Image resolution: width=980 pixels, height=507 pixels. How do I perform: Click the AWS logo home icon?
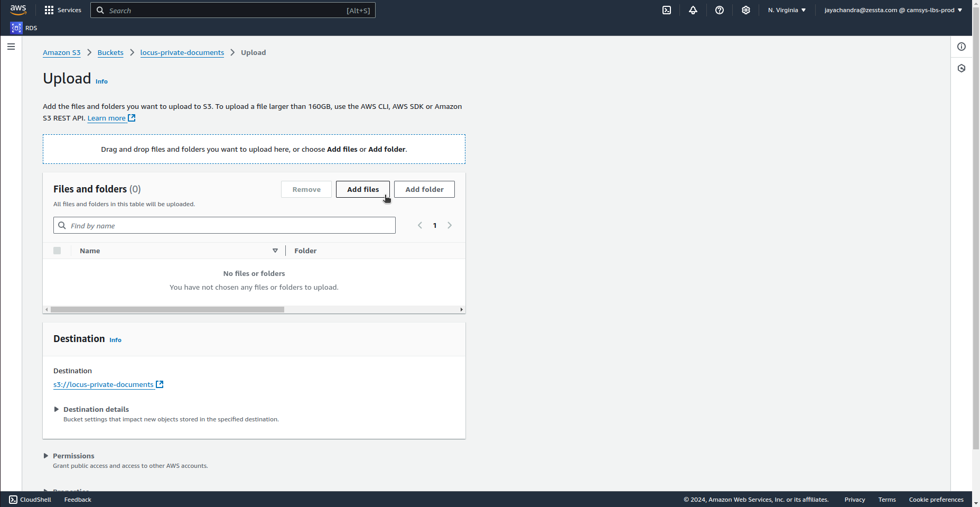click(x=18, y=10)
